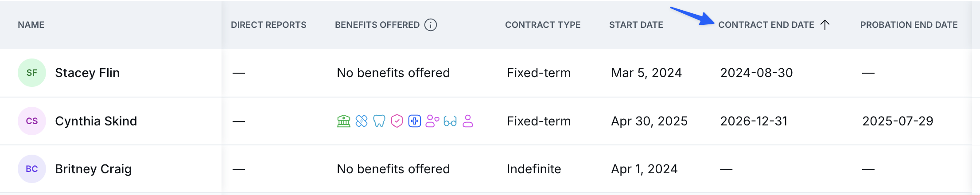
Task: Click Britney Craig's BC avatar
Action: click(32, 169)
